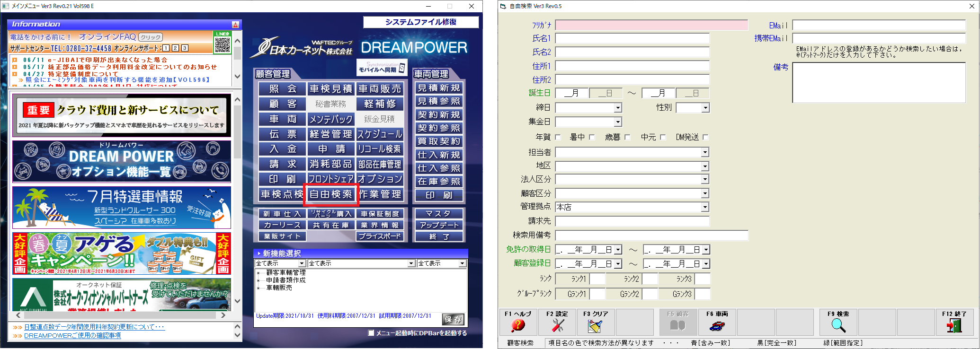Open the DREAMPOWERご使用の確認事項 link
Image resolution: width=980 pixels, height=349 pixels.
(x=72, y=336)
